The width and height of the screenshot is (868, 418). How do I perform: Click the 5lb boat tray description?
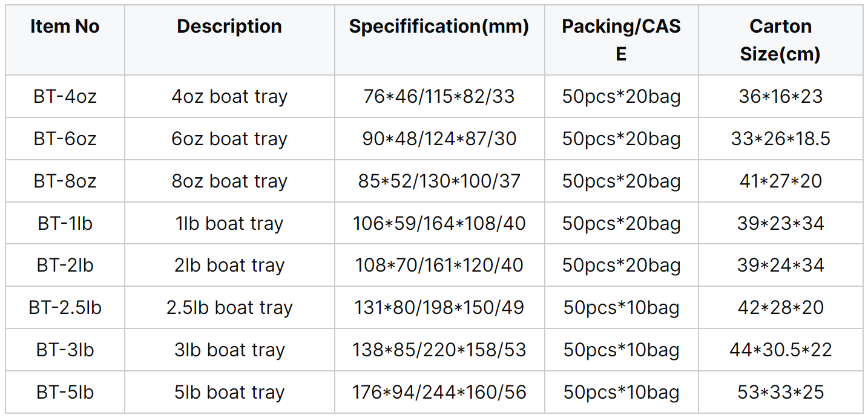(x=229, y=393)
